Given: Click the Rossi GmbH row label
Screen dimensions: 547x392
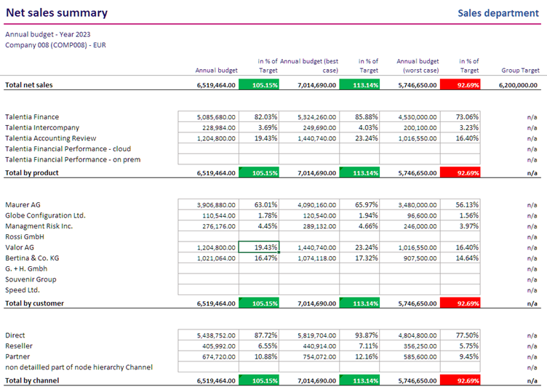Looking at the screenshot, I should (x=25, y=236).
